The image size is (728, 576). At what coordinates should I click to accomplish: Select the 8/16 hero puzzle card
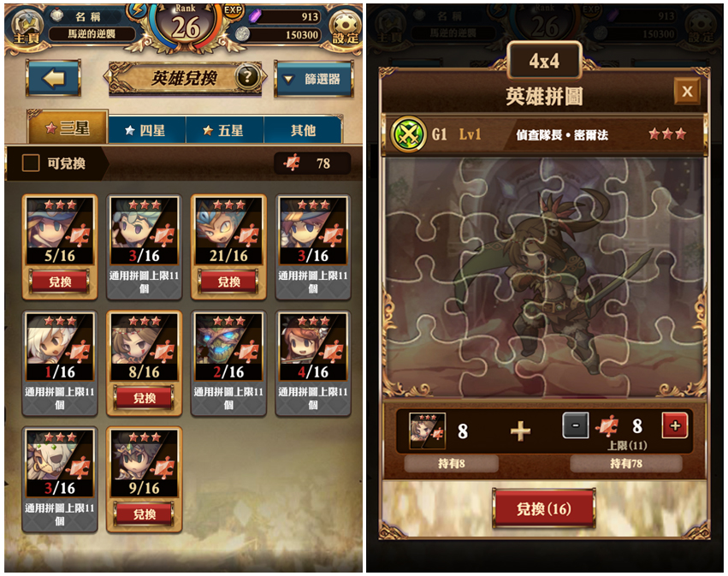[x=144, y=363]
